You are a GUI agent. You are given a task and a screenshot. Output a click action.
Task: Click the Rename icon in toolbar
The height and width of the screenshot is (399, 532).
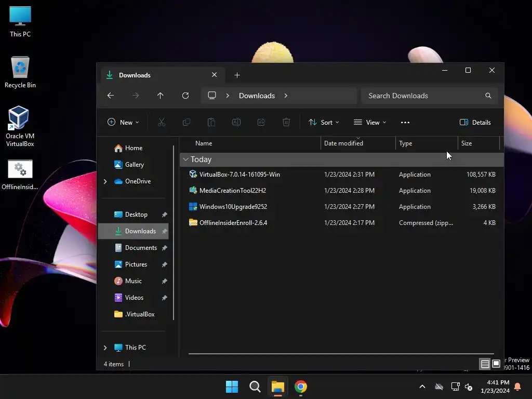point(236,122)
